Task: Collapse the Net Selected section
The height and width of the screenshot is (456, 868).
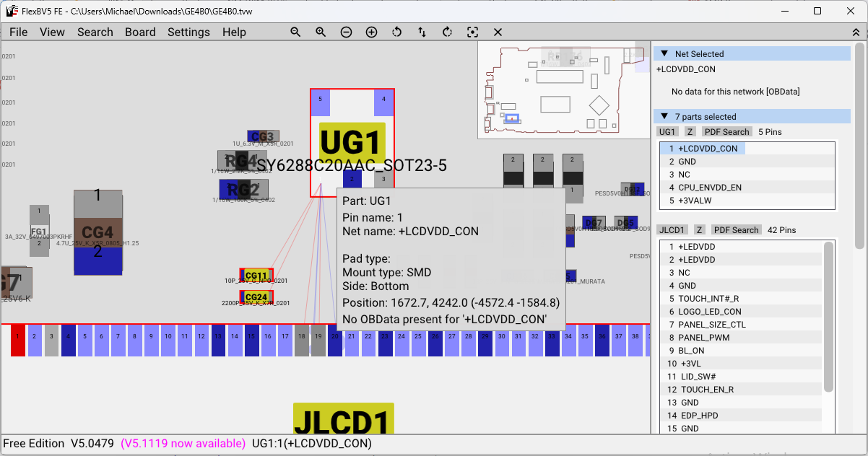Action: coord(664,53)
